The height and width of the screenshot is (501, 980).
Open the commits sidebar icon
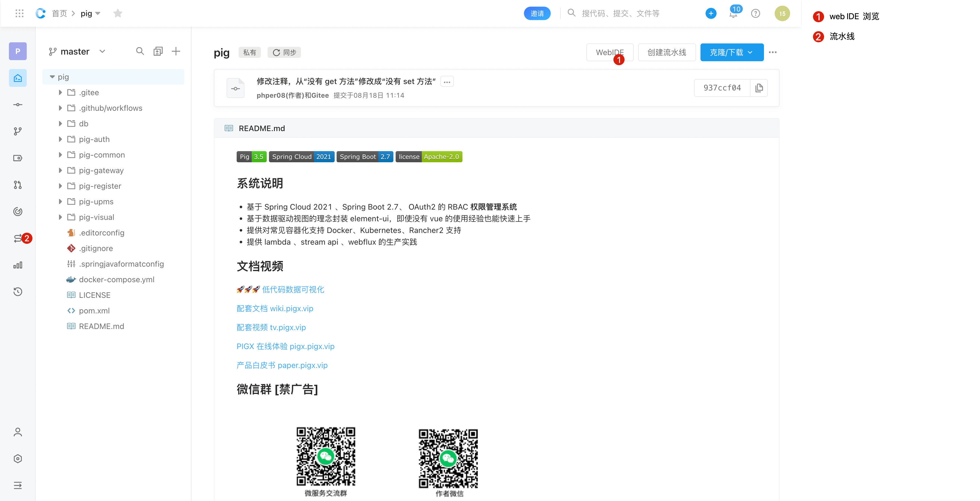pyautogui.click(x=18, y=105)
